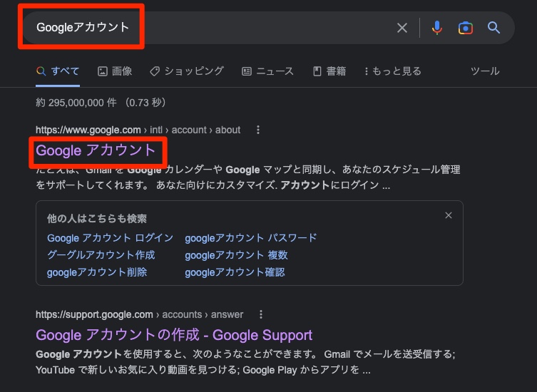Image resolution: width=537 pixels, height=392 pixels.
Task: Switch to the ショッピング tab
Action: [x=187, y=71]
